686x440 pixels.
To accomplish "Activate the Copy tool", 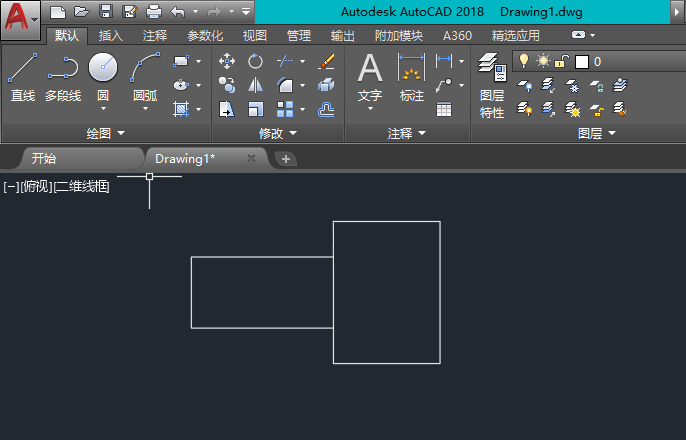I will tap(227, 85).
